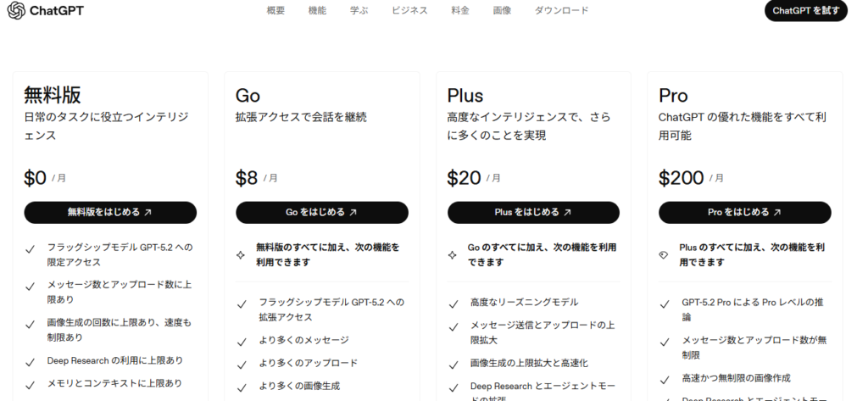868x401 pixels.
Task: Open the 機能 navigation item
Action: 317,11
